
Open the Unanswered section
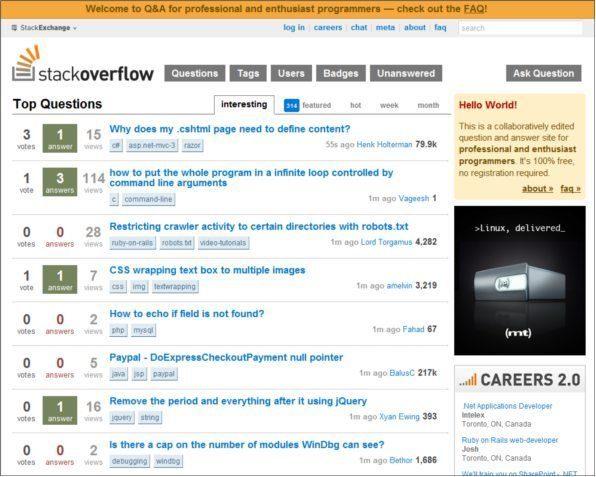406,73
